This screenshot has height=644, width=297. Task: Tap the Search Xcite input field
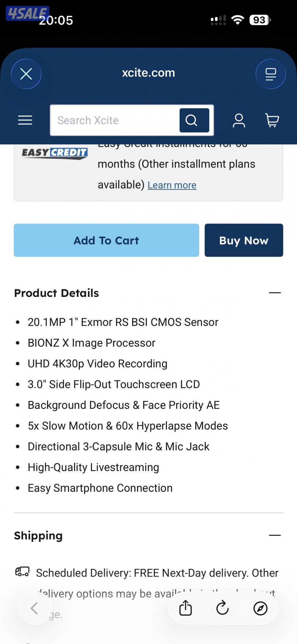[x=116, y=120]
